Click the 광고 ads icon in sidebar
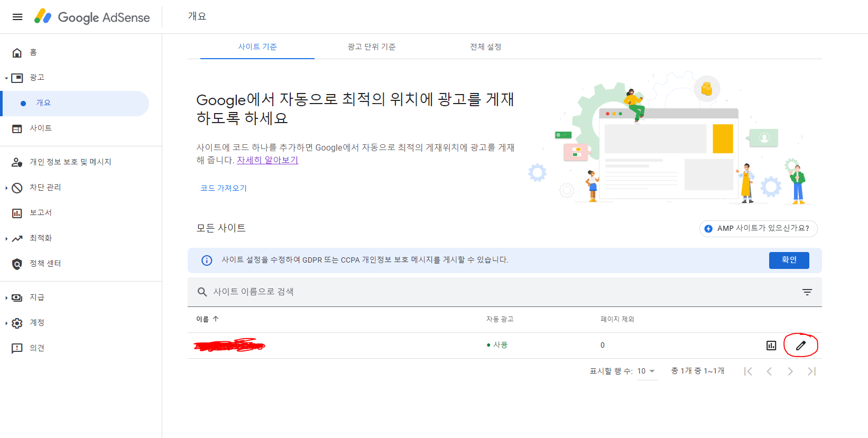The width and height of the screenshot is (868, 438). coord(17,78)
